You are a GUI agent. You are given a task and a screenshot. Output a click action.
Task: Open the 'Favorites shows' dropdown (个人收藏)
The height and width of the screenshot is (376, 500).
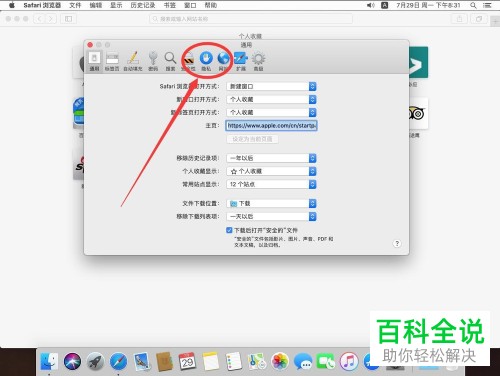tap(271, 171)
